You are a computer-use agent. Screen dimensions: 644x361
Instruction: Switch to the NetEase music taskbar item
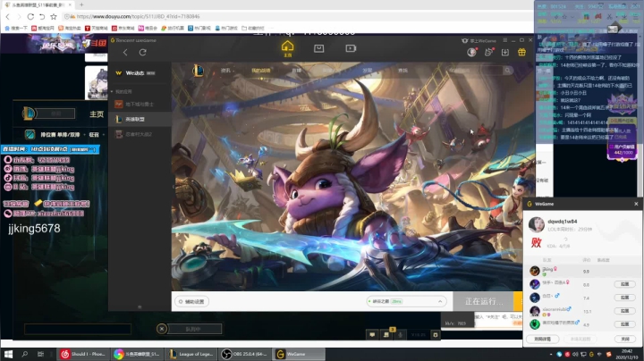pyautogui.click(x=83, y=354)
